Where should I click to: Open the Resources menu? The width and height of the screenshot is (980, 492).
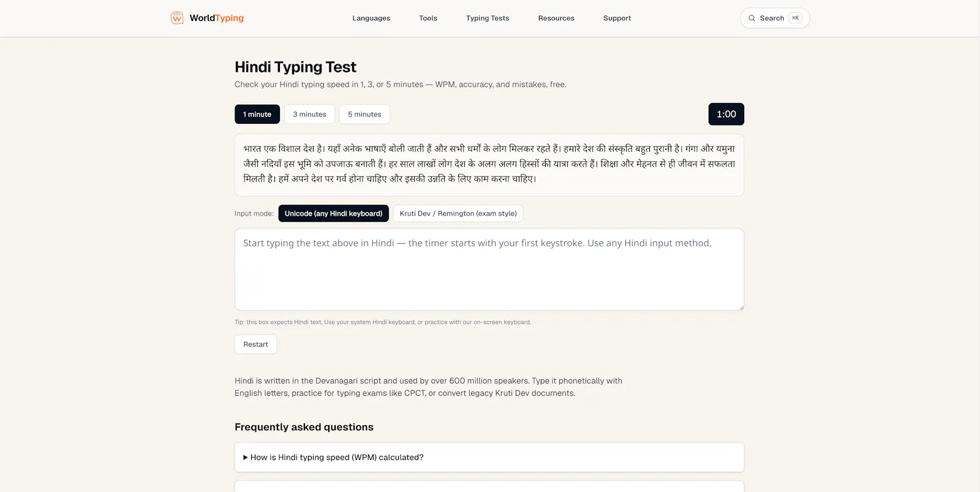(556, 18)
